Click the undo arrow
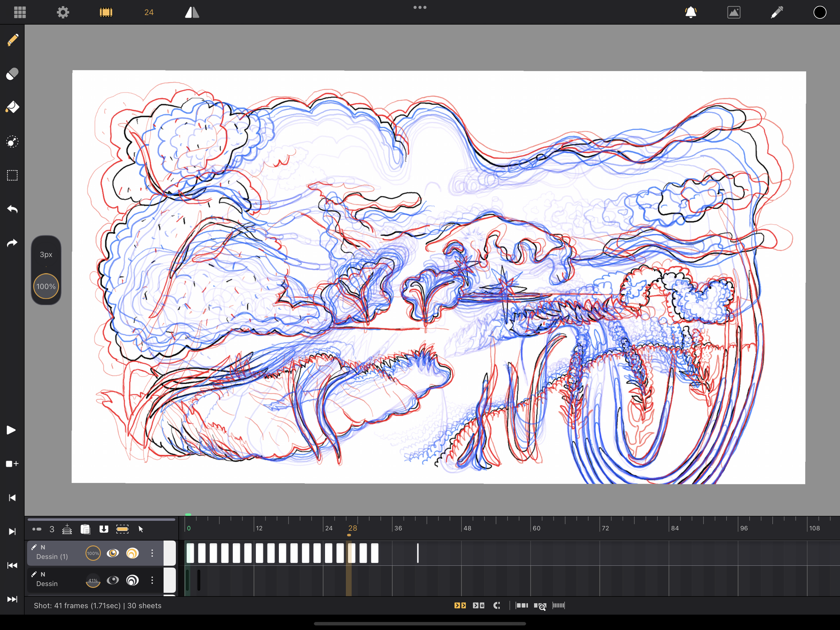This screenshot has height=630, width=840. point(12,209)
